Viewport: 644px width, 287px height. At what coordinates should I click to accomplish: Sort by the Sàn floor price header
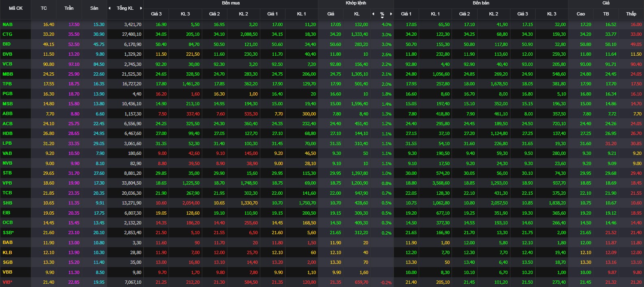click(x=94, y=8)
